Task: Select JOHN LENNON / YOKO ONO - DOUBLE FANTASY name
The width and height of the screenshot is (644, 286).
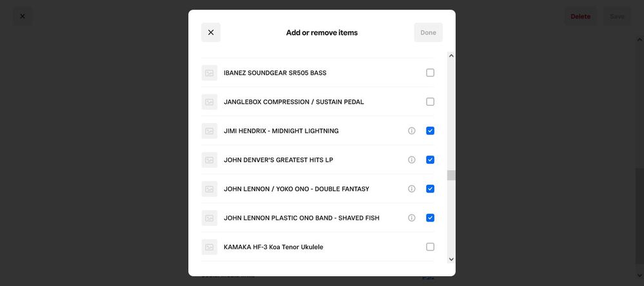Action: point(297,189)
